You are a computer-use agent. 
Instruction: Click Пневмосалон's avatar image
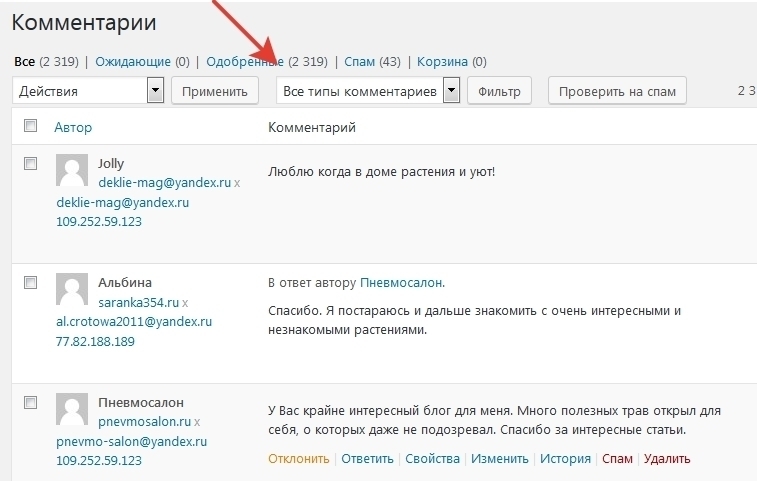coord(71,409)
